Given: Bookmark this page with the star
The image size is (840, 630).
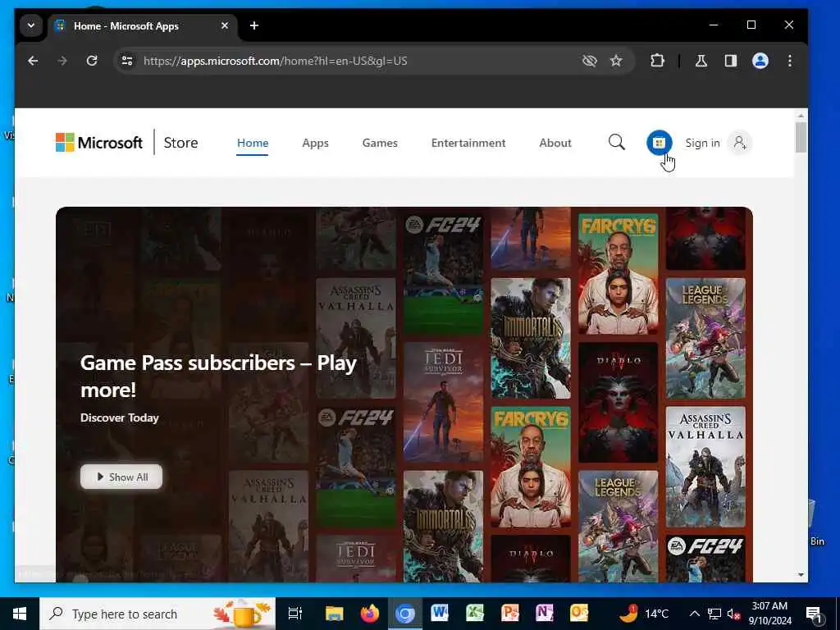Looking at the screenshot, I should click(x=616, y=61).
